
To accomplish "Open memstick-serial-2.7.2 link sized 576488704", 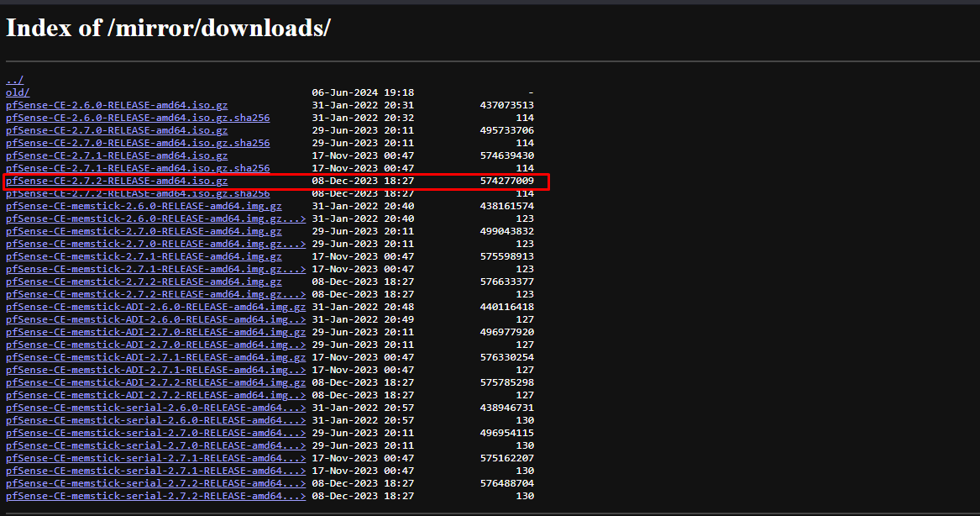I will point(155,483).
